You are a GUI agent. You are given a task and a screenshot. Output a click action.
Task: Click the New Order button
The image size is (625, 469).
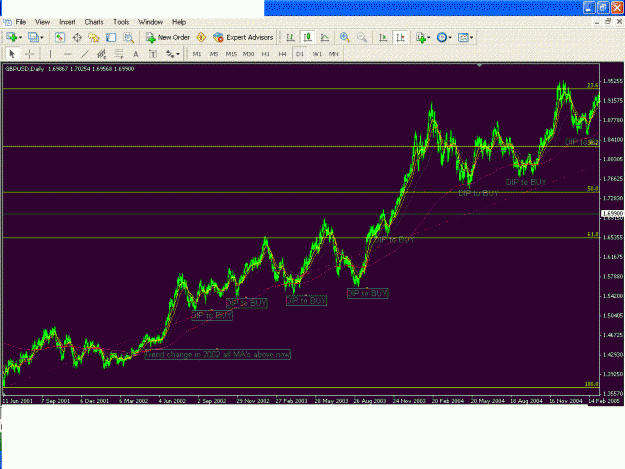coord(167,37)
